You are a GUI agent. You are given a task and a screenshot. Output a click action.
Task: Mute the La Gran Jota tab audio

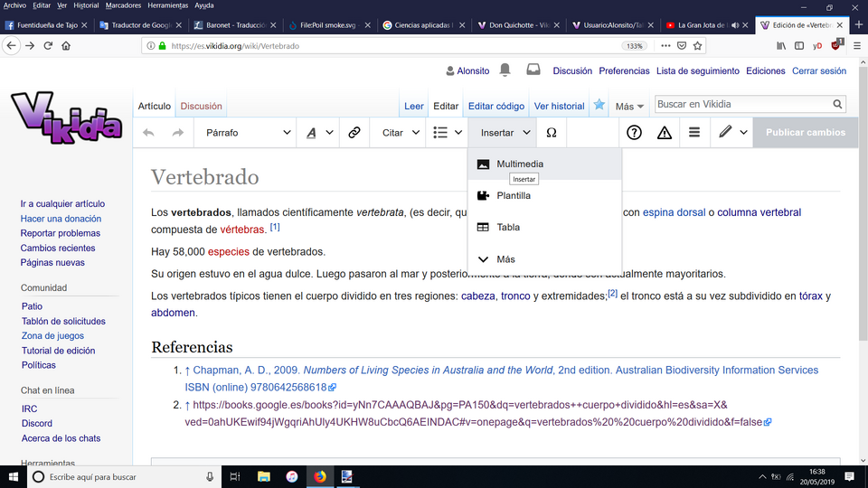(735, 25)
